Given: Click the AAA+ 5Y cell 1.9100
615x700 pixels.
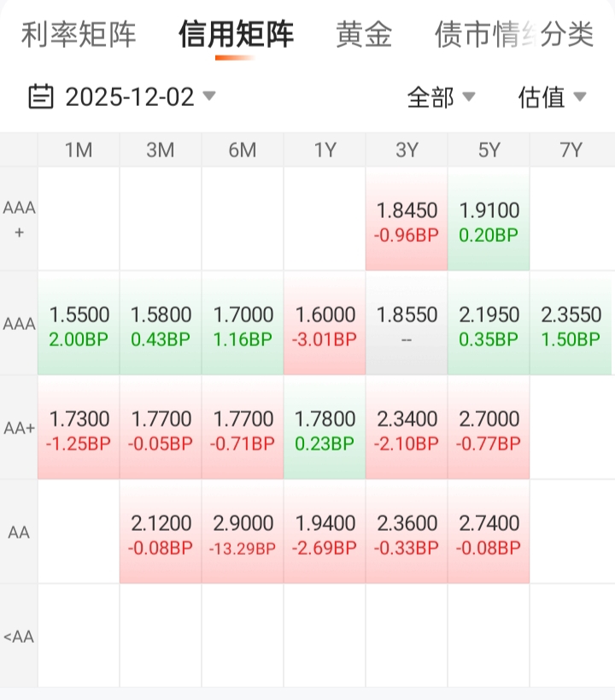Looking at the screenshot, I should point(489,221).
